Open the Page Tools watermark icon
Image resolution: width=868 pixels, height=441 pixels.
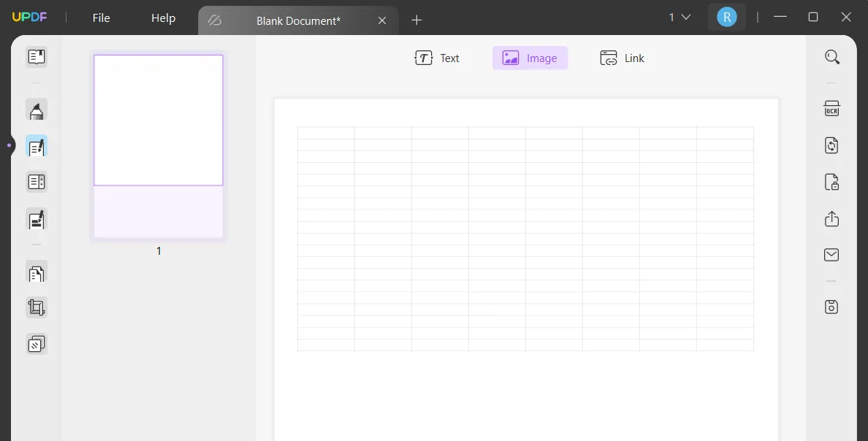click(37, 344)
